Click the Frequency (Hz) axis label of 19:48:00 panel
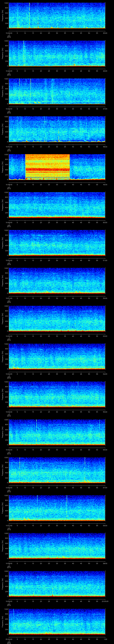Screen dimensions: 114x644 pyautogui.click(x=3, y=167)
